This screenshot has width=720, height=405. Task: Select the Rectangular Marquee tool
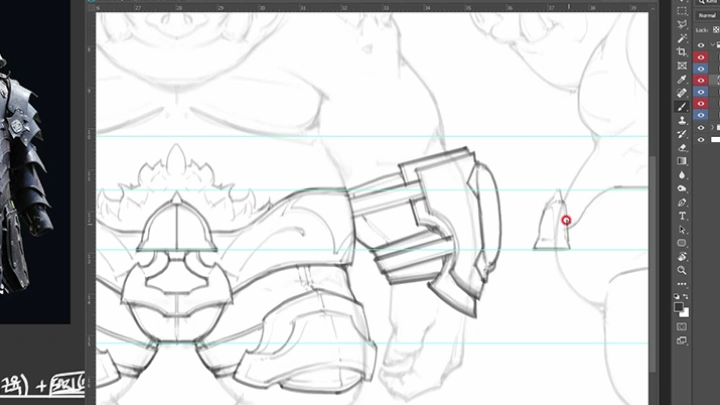682,11
